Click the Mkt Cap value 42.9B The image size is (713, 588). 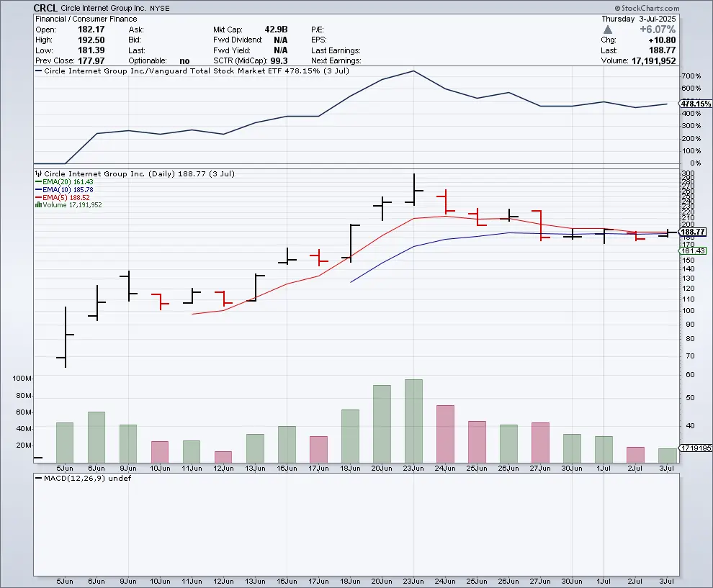[276, 29]
